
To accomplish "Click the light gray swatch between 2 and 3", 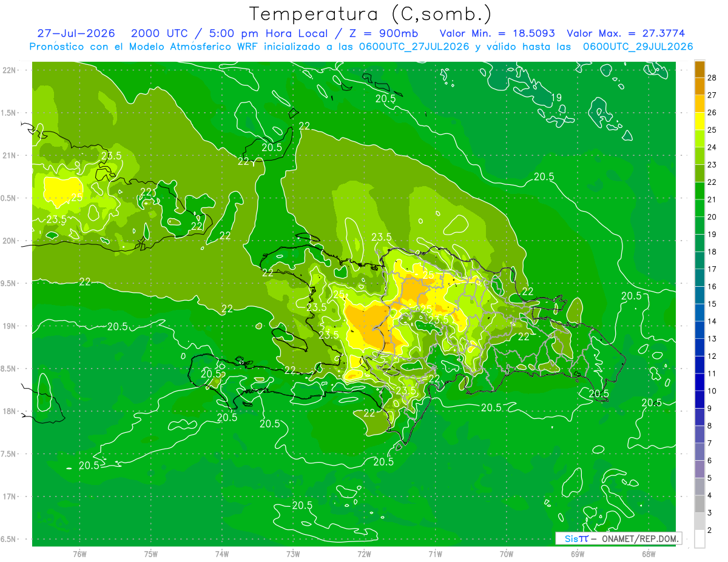I will coord(699,522).
